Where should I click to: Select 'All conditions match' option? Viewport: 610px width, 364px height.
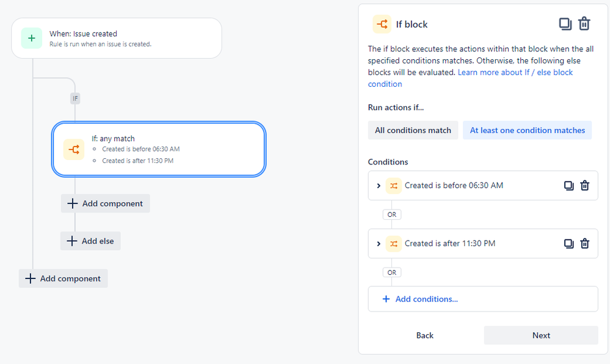[x=413, y=130]
